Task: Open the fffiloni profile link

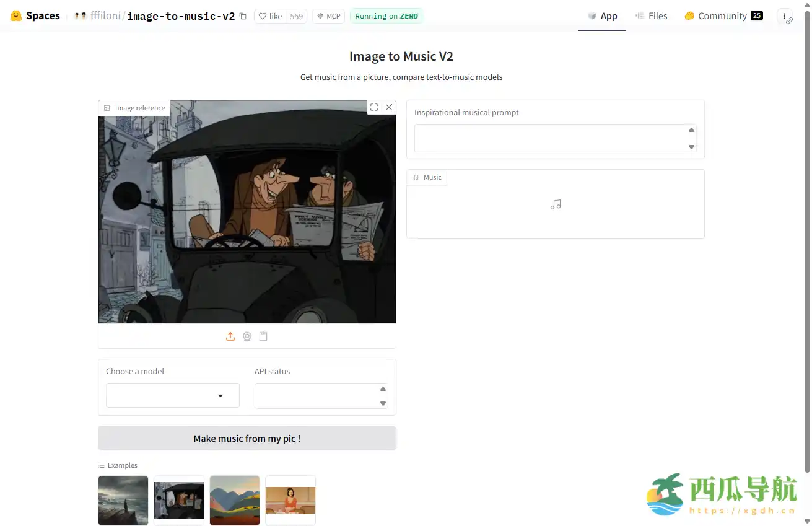Action: click(105, 16)
